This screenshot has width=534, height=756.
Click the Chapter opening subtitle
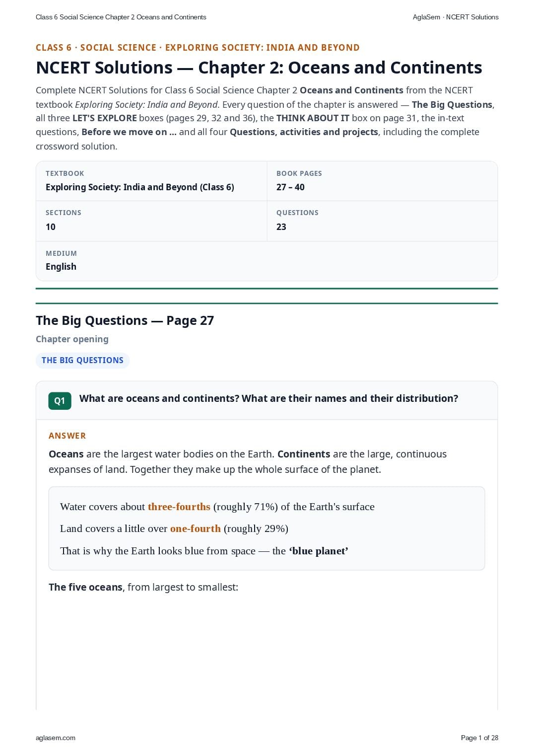click(x=72, y=339)
